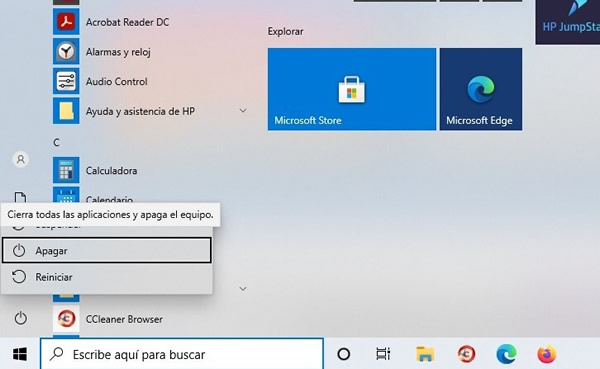Click the power button in Start sidebar
This screenshot has height=369, width=600.
click(x=21, y=318)
